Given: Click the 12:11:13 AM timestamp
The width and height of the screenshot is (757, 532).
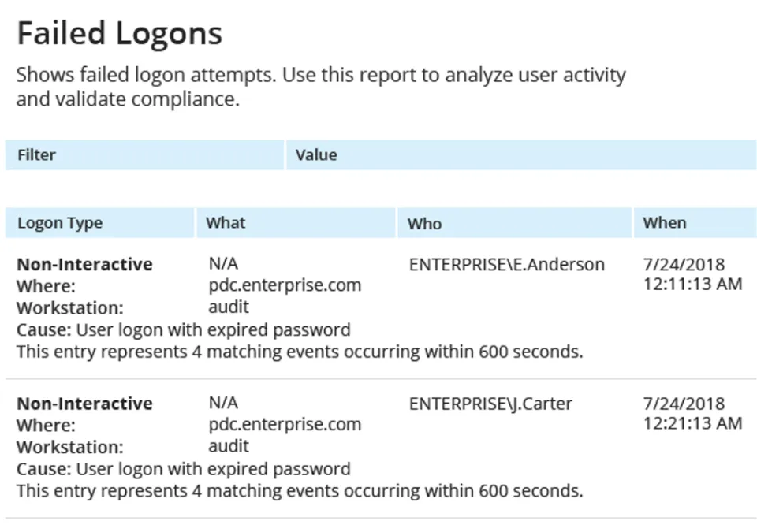Looking at the screenshot, I should click(692, 284).
